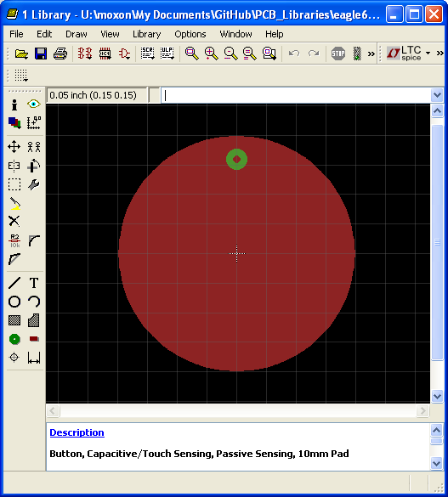The height and width of the screenshot is (497, 448).
Task: Click the description panel scroll up arrow
Action: pos(437,430)
